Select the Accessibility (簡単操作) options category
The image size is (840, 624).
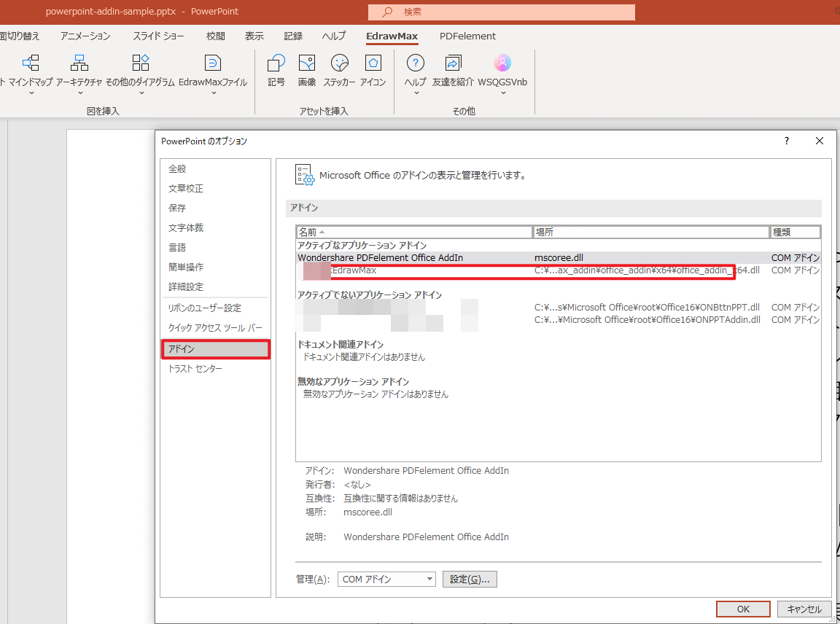tap(215, 267)
